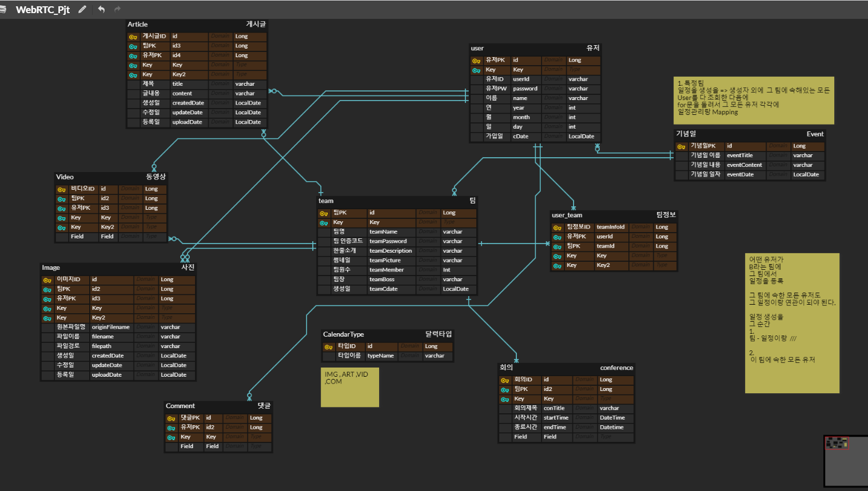The image size is (868, 491).
Task: Select the key icon of 팀정보ID in user_team
Action: [x=557, y=227]
